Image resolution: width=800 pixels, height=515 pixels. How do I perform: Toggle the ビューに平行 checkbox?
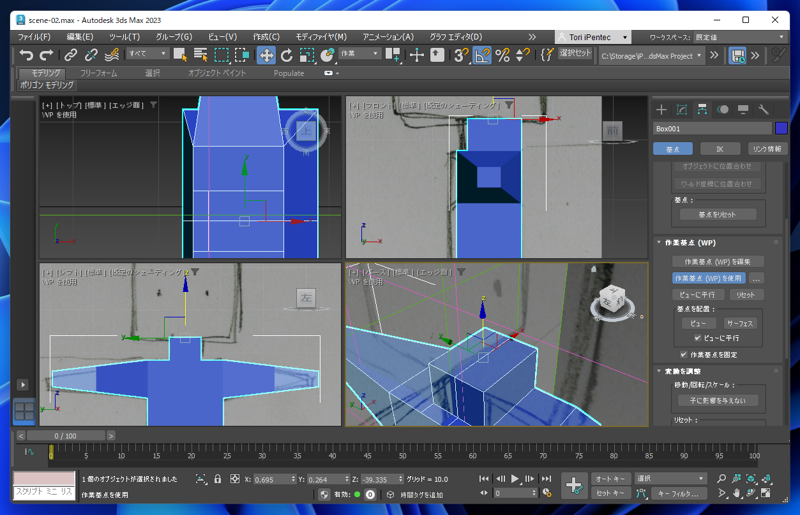[697, 338]
